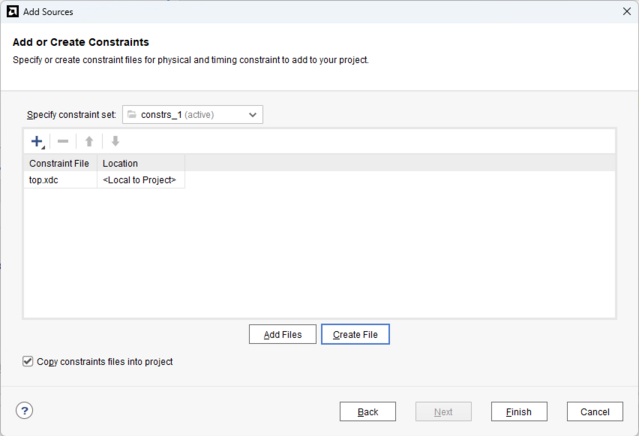The image size is (639, 436).
Task: Go Back to the previous step
Action: coord(368,412)
